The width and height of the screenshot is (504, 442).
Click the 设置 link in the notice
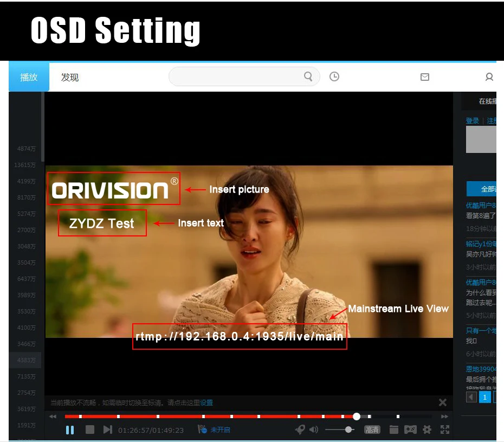206,403
